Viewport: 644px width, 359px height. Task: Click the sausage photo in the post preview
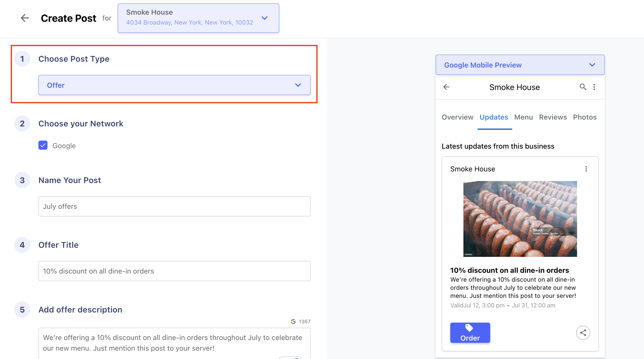(520, 219)
